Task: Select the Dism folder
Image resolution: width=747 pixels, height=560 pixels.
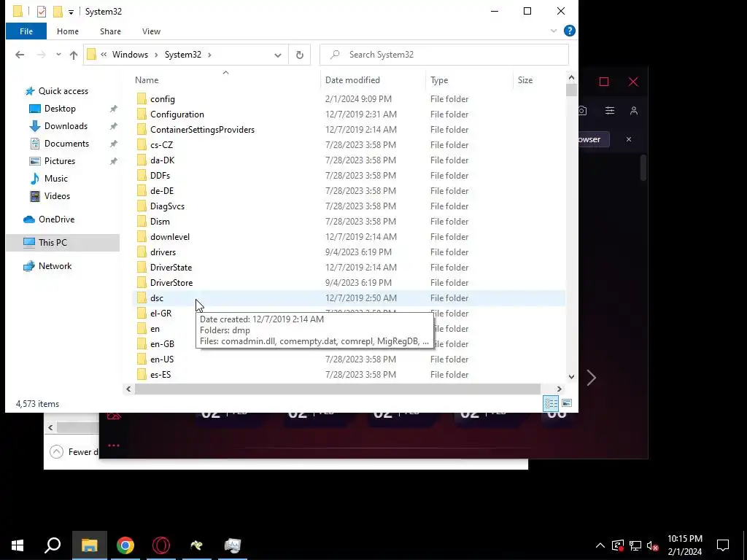Action: [160, 222]
